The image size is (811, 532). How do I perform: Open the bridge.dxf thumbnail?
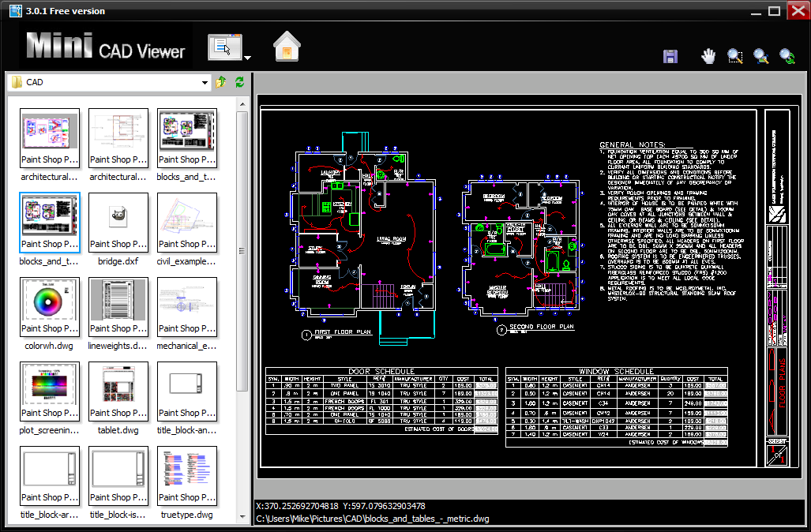(x=118, y=223)
